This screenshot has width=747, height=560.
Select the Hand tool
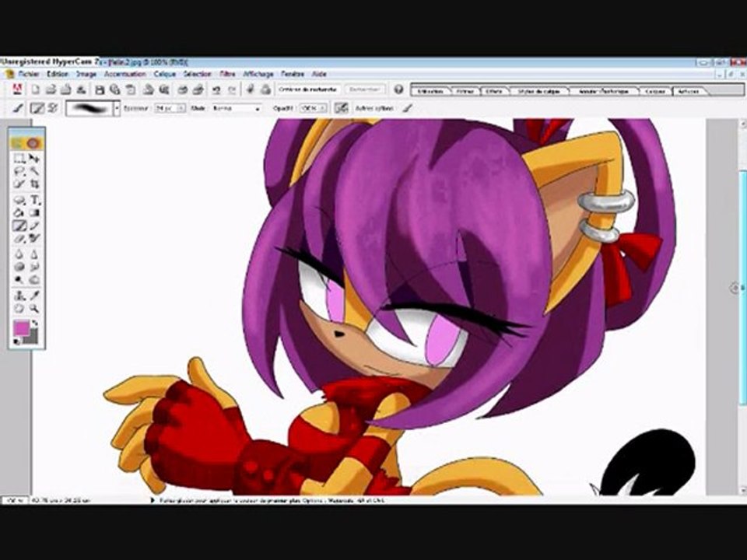coord(19,309)
